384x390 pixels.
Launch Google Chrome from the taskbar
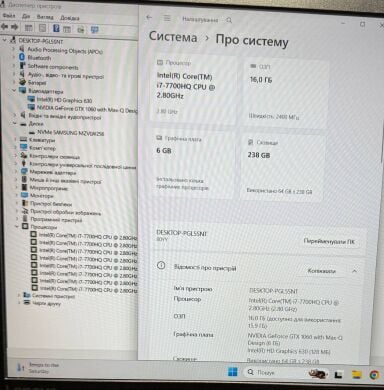pyautogui.click(x=375, y=375)
